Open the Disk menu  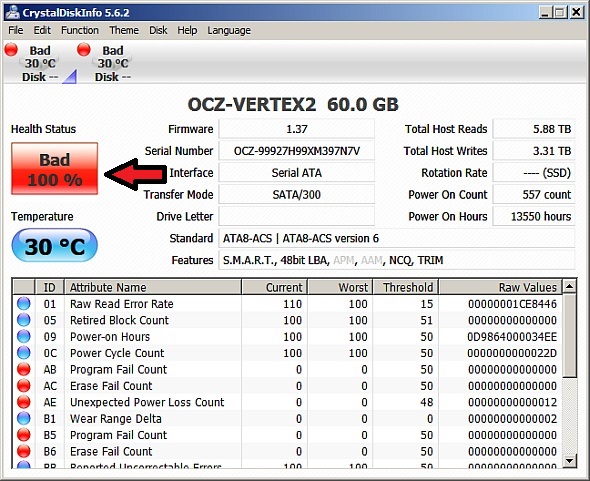(158, 30)
